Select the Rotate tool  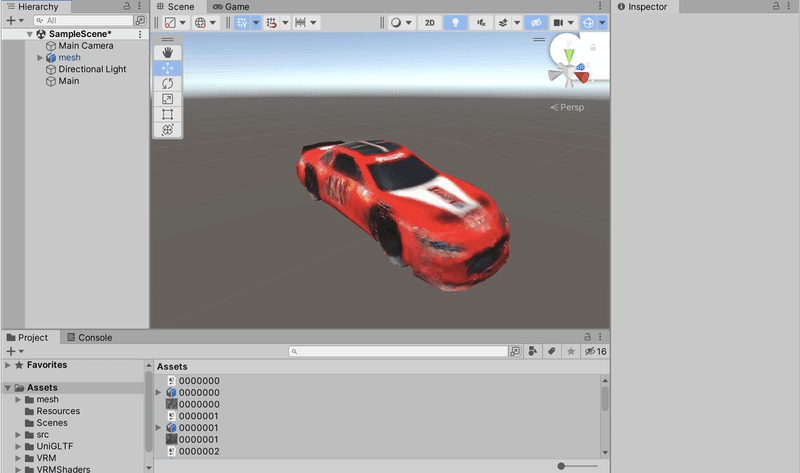pyautogui.click(x=167, y=83)
